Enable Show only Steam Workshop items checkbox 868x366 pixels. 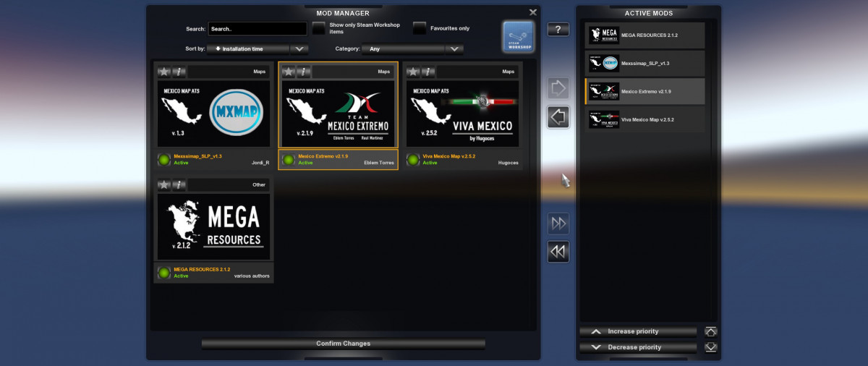318,28
